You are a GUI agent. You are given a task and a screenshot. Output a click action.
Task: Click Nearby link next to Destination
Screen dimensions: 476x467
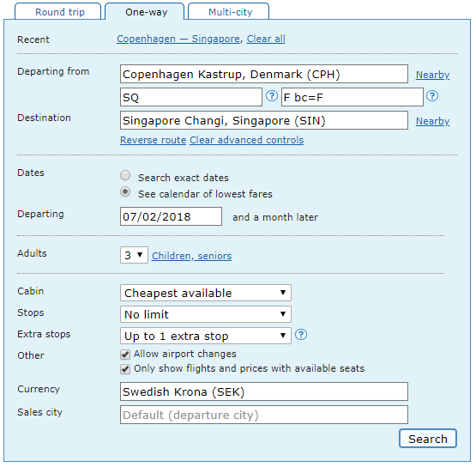[x=432, y=121]
